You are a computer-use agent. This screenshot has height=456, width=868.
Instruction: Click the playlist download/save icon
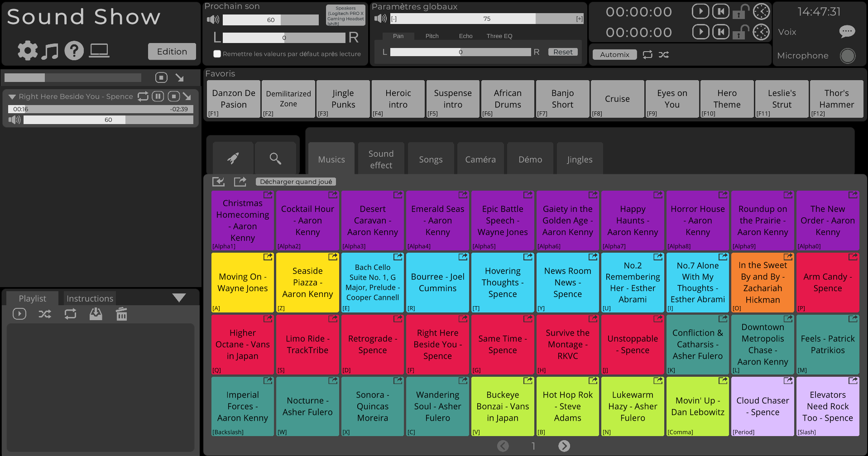(96, 314)
